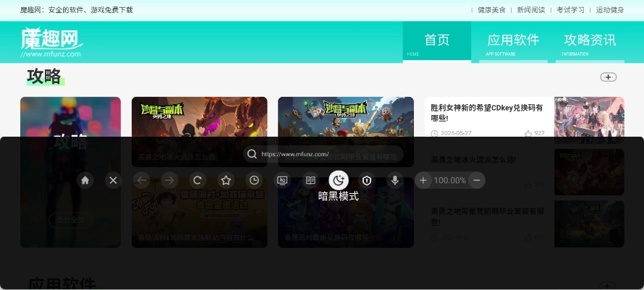The width and height of the screenshot is (644, 290).
Task: Increase zoom with the plus button
Action: click(423, 180)
